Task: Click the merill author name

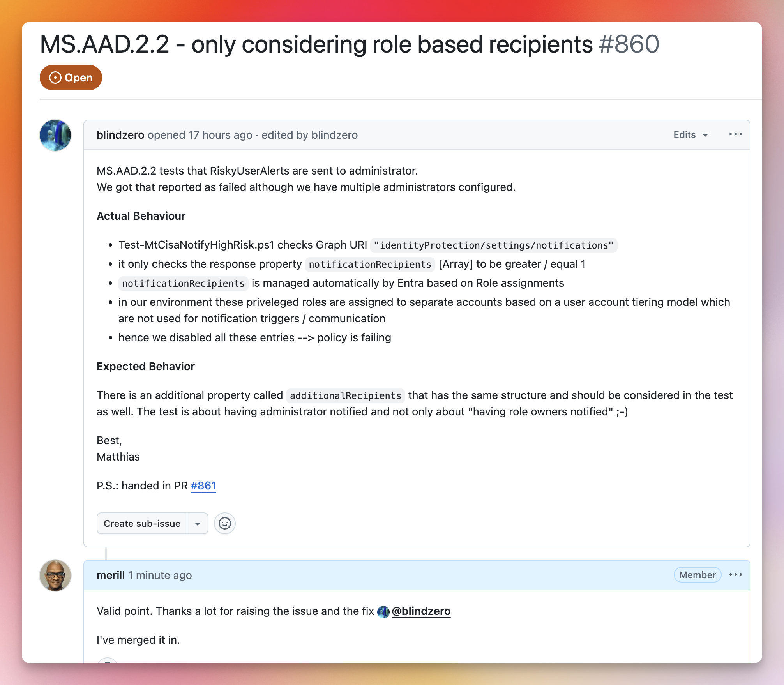Action: click(111, 575)
